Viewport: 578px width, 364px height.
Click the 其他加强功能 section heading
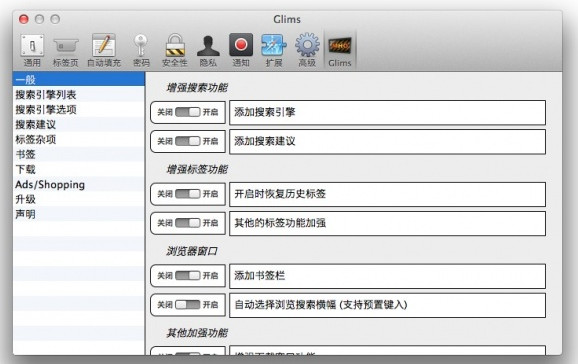pos(197,333)
